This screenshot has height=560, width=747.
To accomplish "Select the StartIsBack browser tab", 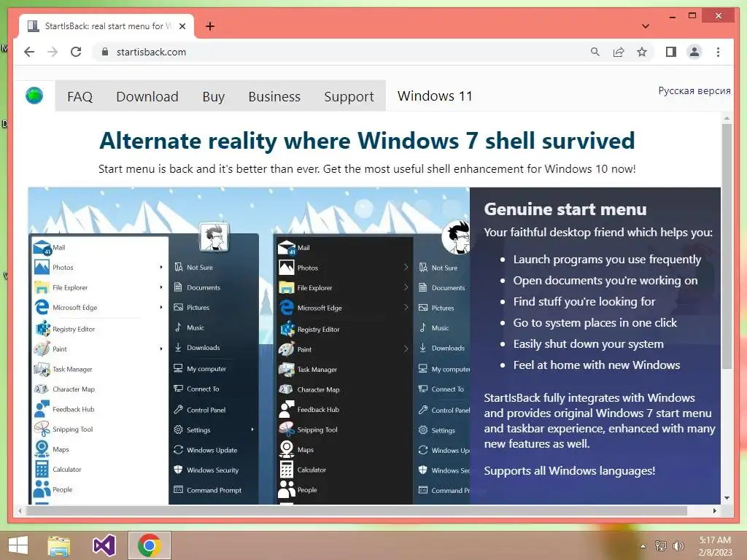I will tap(106, 26).
